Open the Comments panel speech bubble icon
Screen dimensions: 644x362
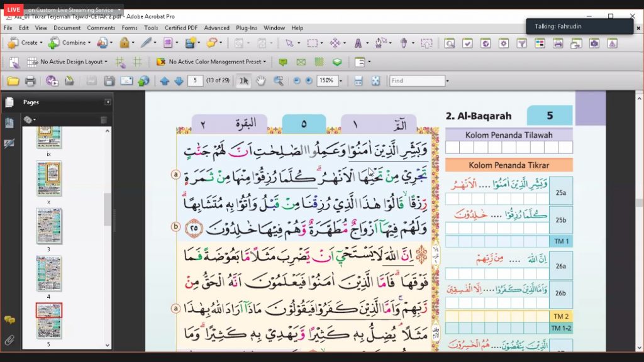tap(9, 319)
